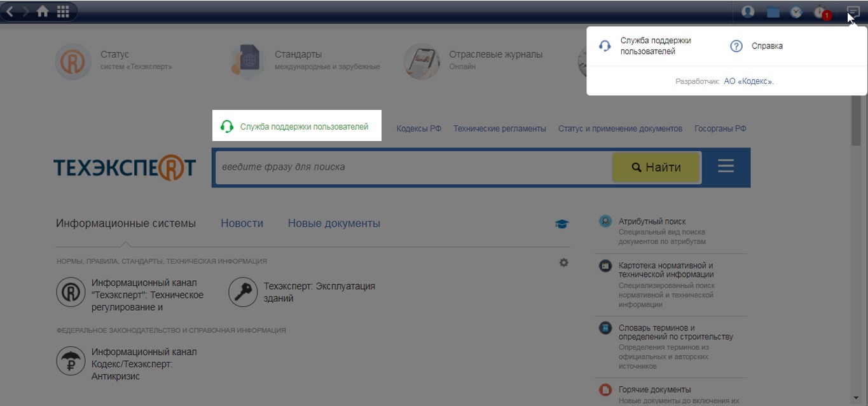This screenshot has width=868, height=406.
Task: Switch to the Новости tab
Action: [x=242, y=224]
